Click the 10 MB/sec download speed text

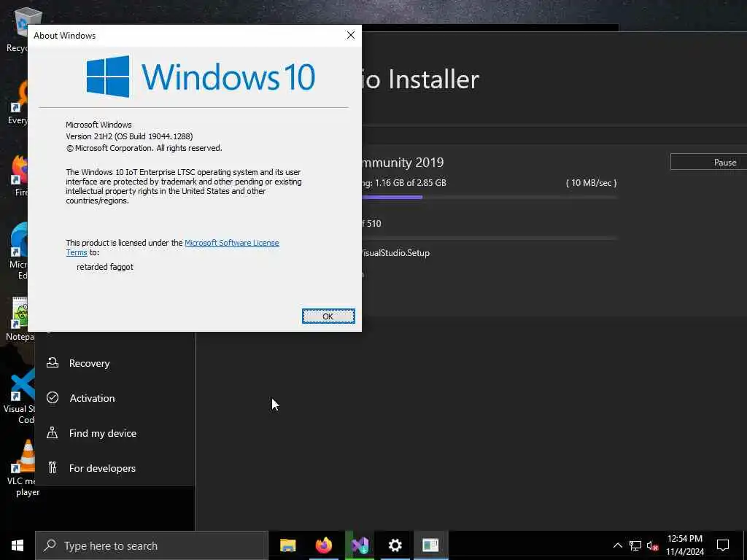coord(591,183)
